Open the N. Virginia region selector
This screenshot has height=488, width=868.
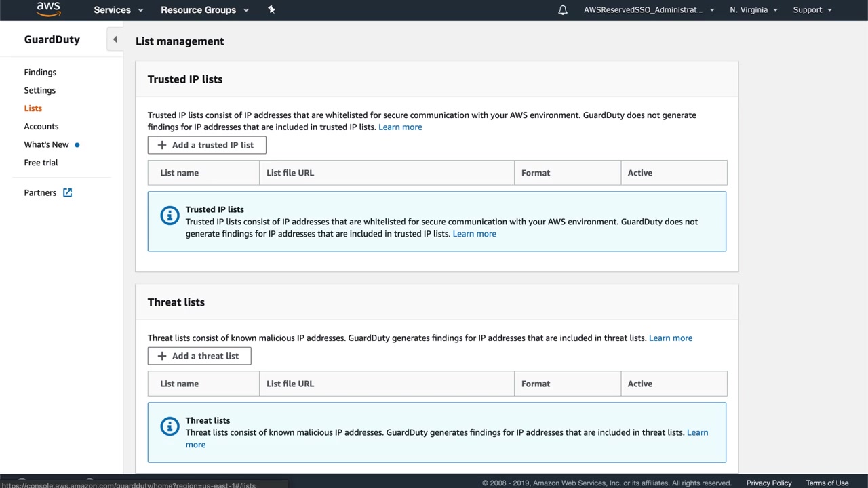(x=753, y=10)
